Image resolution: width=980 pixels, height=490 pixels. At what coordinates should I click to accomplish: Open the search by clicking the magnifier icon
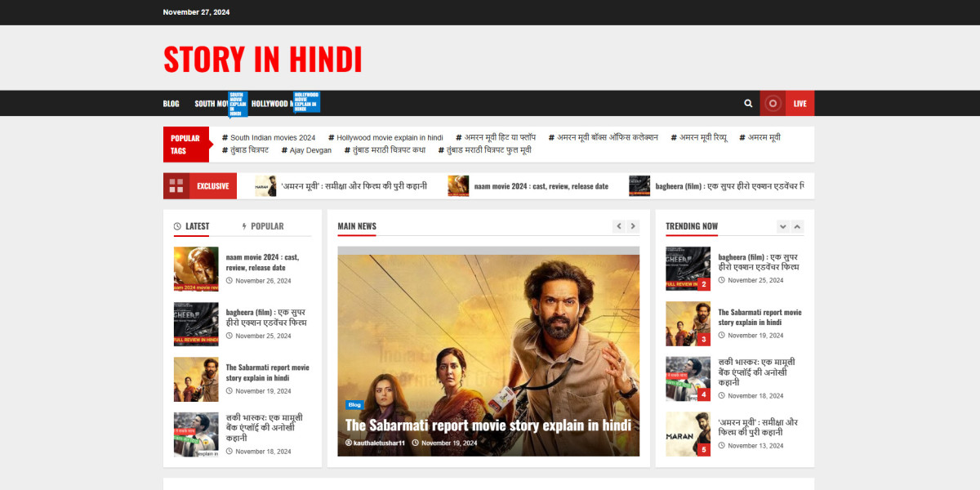click(748, 103)
